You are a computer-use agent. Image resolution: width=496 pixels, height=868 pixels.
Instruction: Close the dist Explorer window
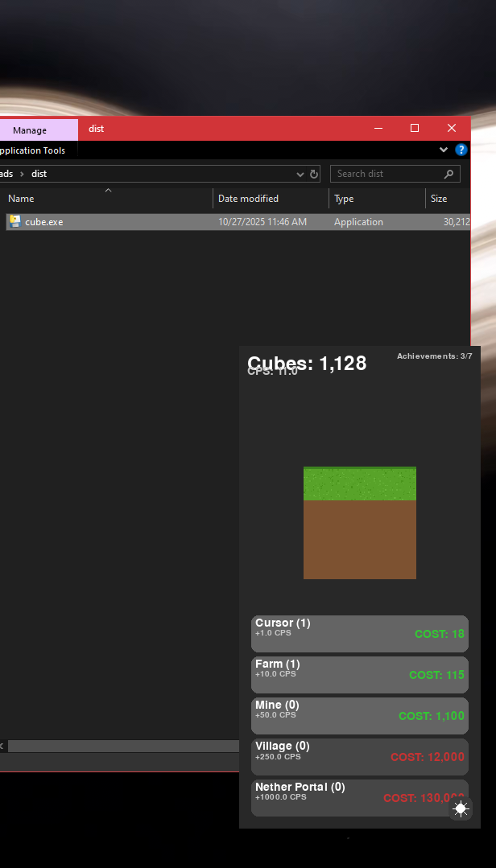coord(452,129)
